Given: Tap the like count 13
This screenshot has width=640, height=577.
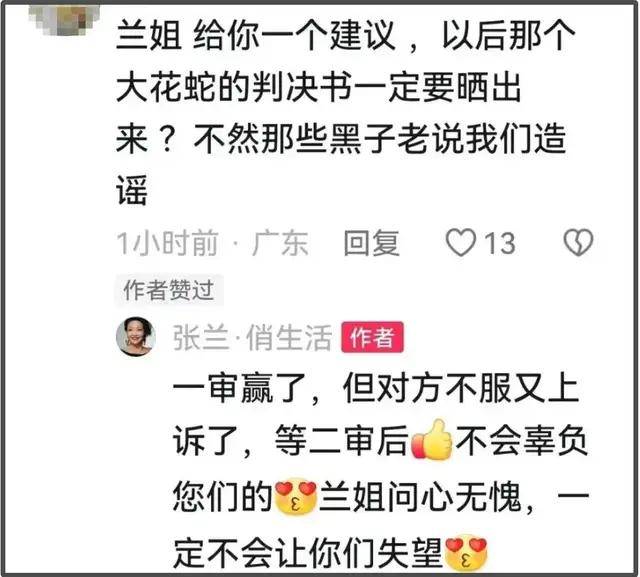Looking at the screenshot, I should pyautogui.click(x=500, y=244).
